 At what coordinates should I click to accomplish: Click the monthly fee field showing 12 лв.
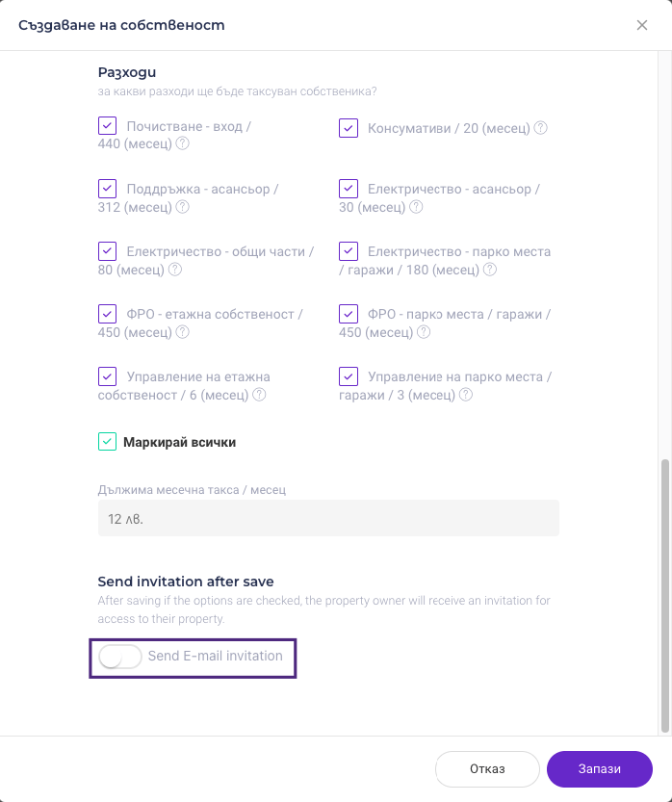328,518
